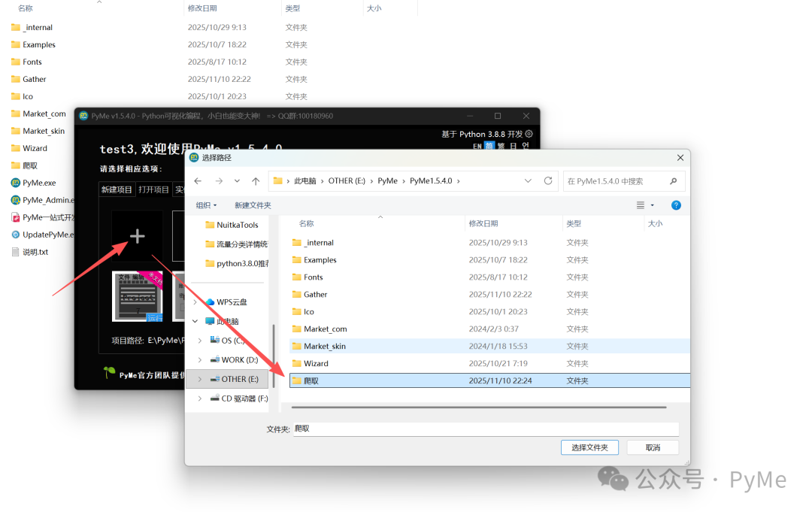Click the 选择文件夹 confirm button
This screenshot has height=512, width=812.
(x=589, y=447)
